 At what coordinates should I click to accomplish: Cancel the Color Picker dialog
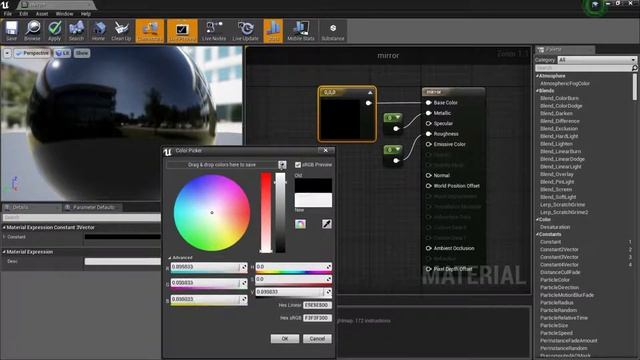pyautogui.click(x=317, y=339)
